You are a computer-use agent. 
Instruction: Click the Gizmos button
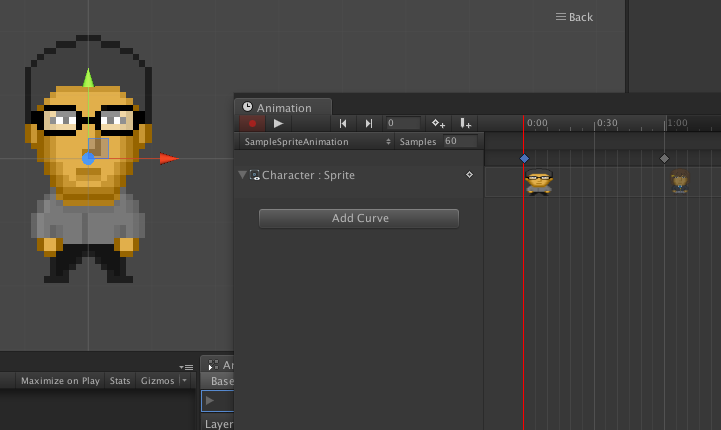pos(157,381)
